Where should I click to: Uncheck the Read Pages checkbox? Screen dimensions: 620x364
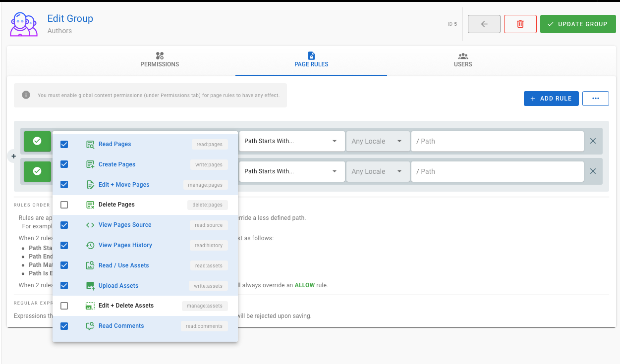click(x=64, y=144)
